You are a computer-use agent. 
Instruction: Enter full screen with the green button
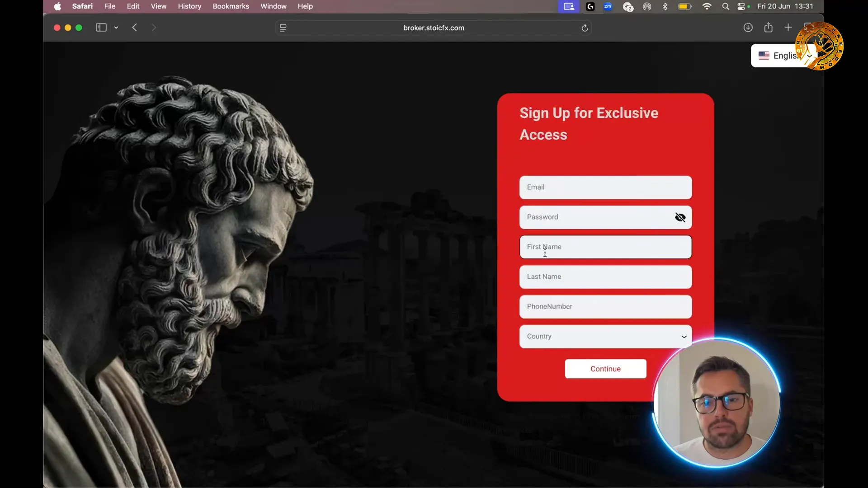pos(79,28)
